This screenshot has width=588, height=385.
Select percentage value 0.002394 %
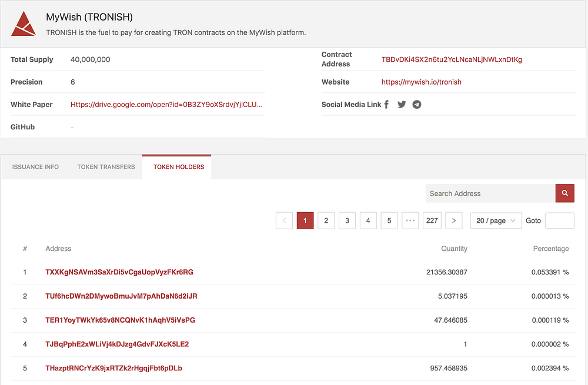point(550,368)
